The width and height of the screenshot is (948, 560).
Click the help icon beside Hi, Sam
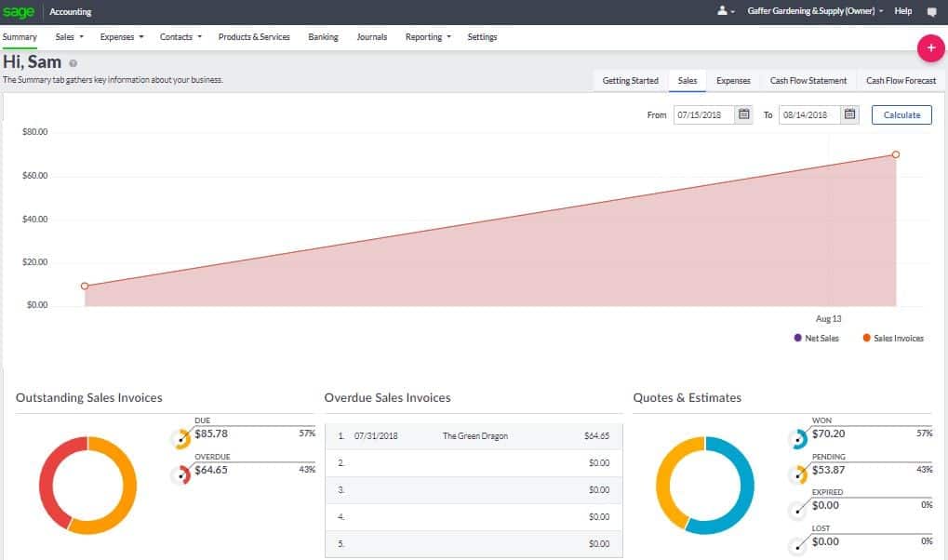point(73,63)
